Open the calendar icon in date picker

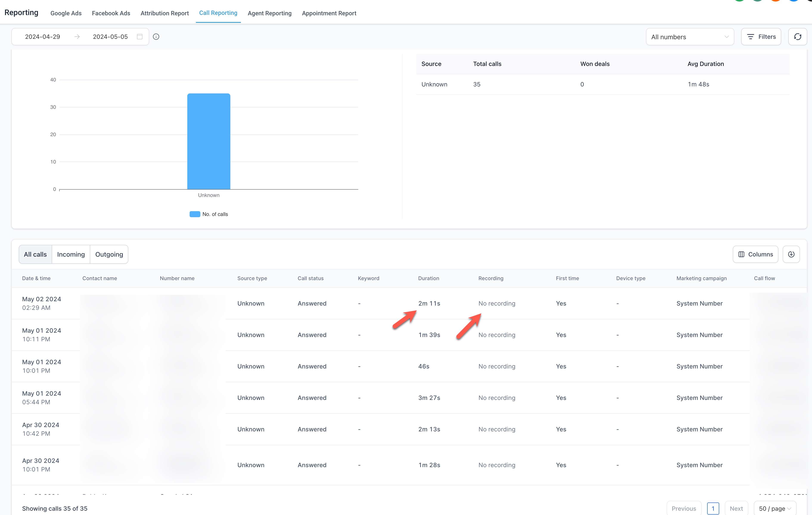tap(140, 37)
